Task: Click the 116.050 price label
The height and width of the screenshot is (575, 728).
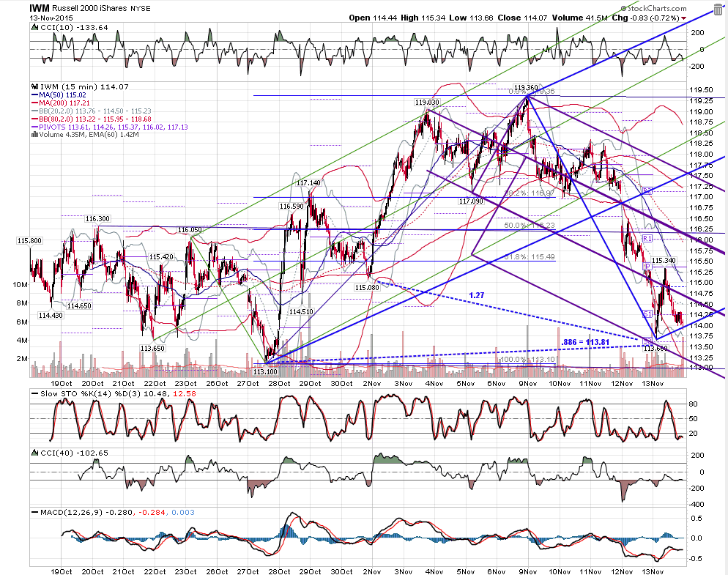Action: click(190, 230)
